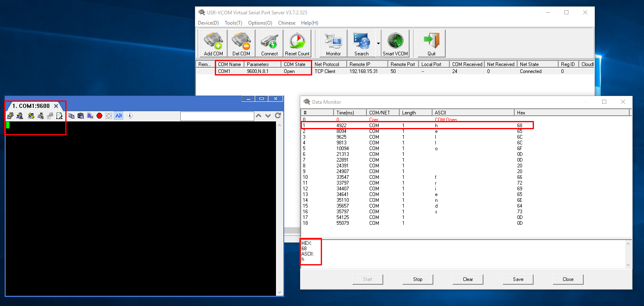Viewport: 644px width, 306px height.
Task: Click the down chevron next to terminal search box
Action: (x=268, y=116)
